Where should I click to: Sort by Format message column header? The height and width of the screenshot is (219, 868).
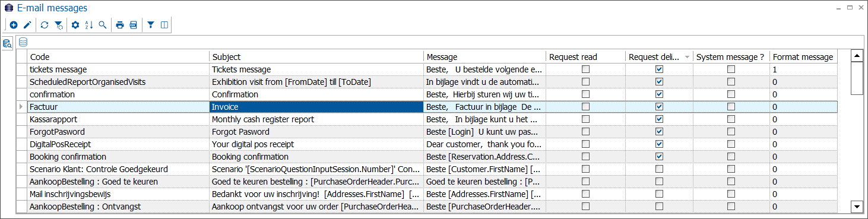(804, 57)
